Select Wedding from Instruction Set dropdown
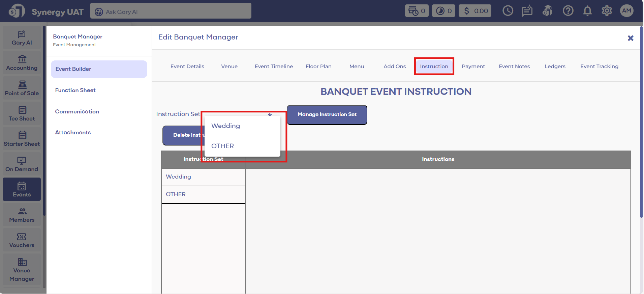The height and width of the screenshot is (294, 644). (x=226, y=126)
